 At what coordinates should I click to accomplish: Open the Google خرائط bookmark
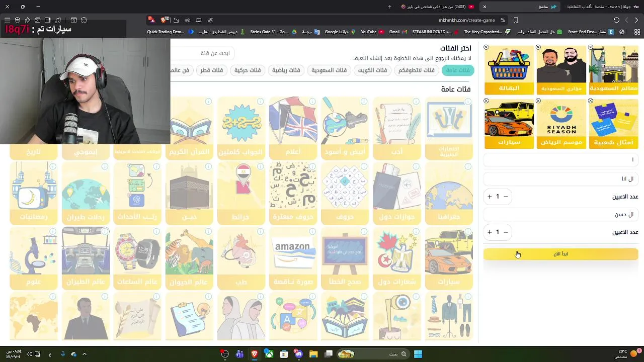click(x=340, y=32)
